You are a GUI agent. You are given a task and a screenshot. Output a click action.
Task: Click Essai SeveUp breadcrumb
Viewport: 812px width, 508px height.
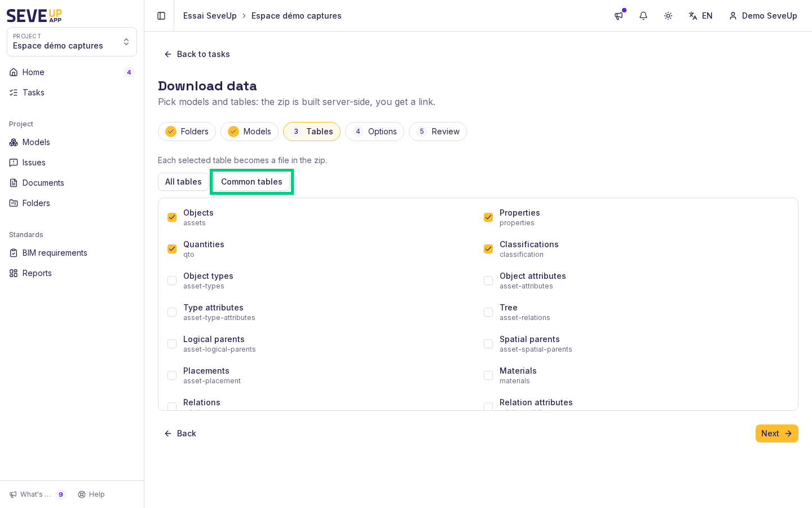pos(210,16)
